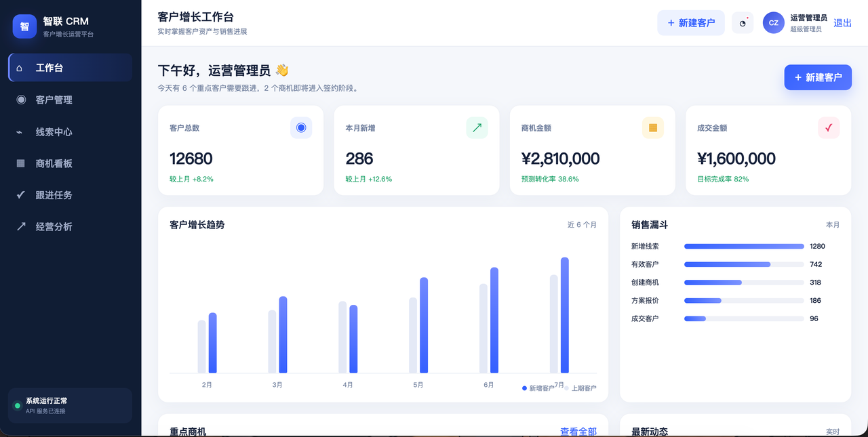Click the header 新建客户 button
The width and height of the screenshot is (868, 437).
[691, 23]
